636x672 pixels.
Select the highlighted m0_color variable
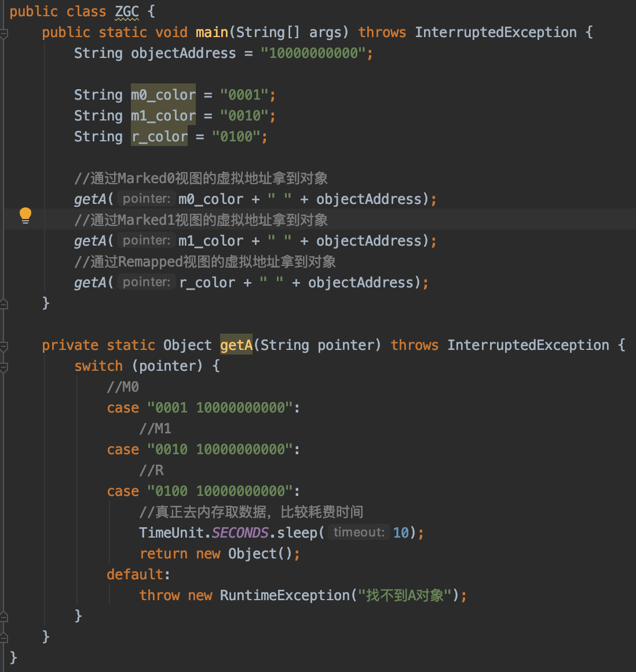tap(163, 94)
